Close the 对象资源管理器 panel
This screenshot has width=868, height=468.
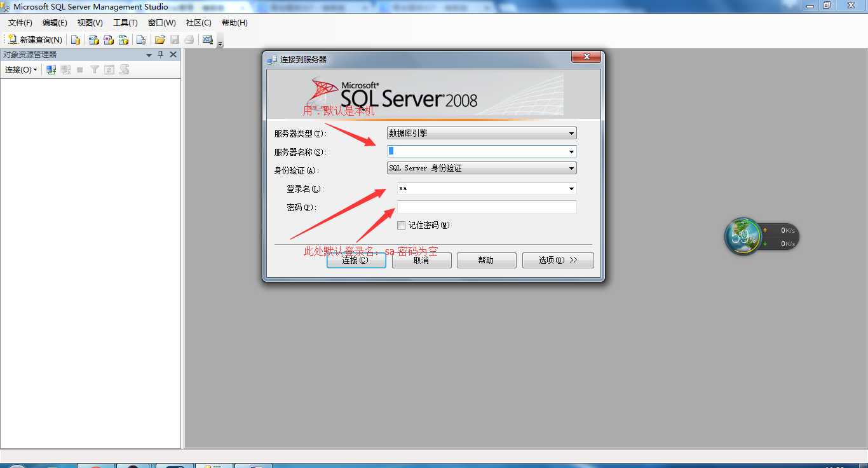(173, 55)
